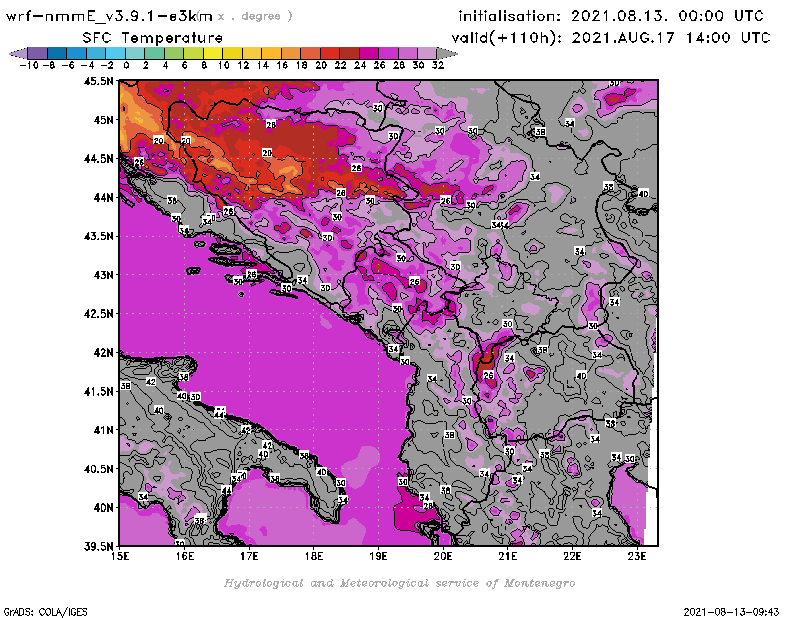Pick the orange 14 to 16 legend swatch
The image size is (800, 618).
pyautogui.click(x=271, y=53)
